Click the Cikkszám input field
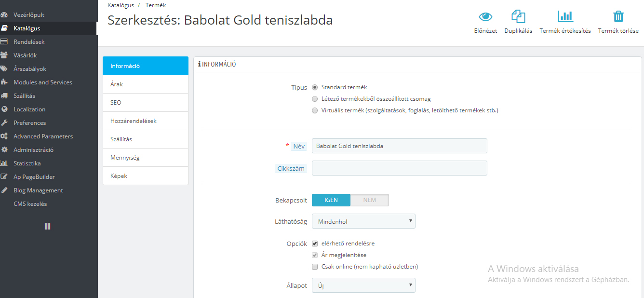Viewport: 644px width, 298px height. tap(399, 168)
